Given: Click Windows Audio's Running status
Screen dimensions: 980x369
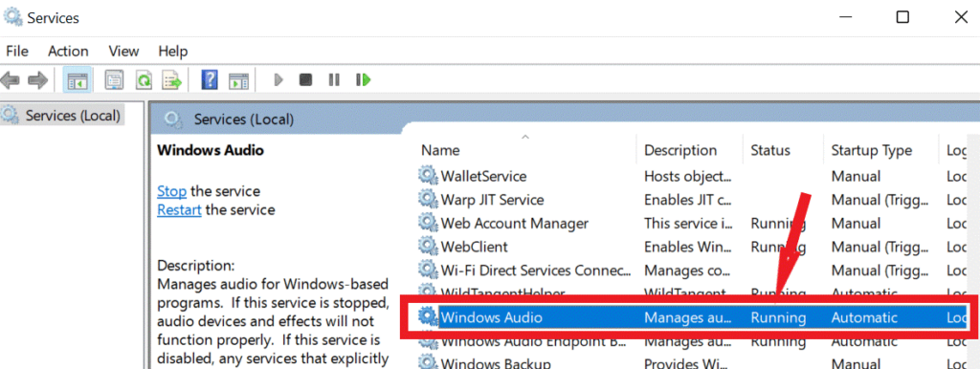Looking at the screenshot, I should click(x=778, y=317).
